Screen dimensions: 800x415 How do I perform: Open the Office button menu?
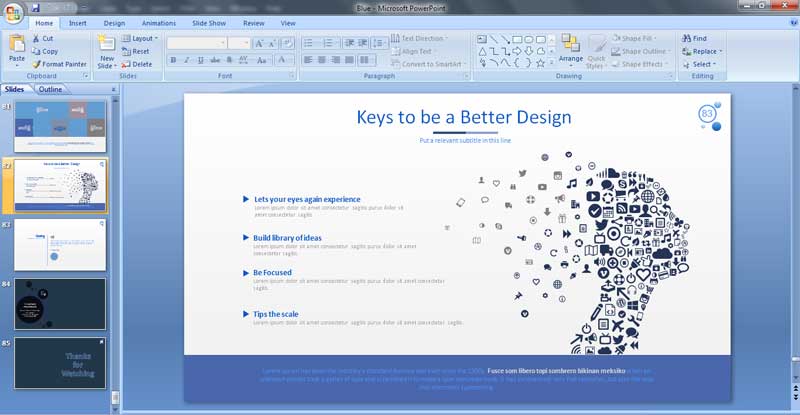click(13, 13)
